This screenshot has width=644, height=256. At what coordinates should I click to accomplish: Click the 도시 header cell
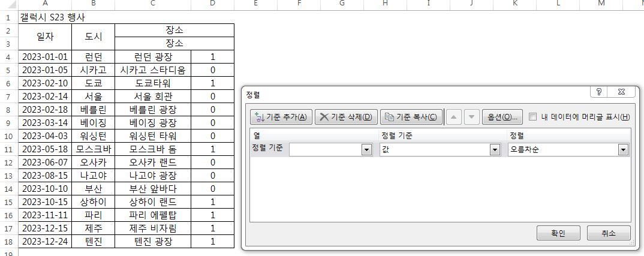(x=93, y=37)
